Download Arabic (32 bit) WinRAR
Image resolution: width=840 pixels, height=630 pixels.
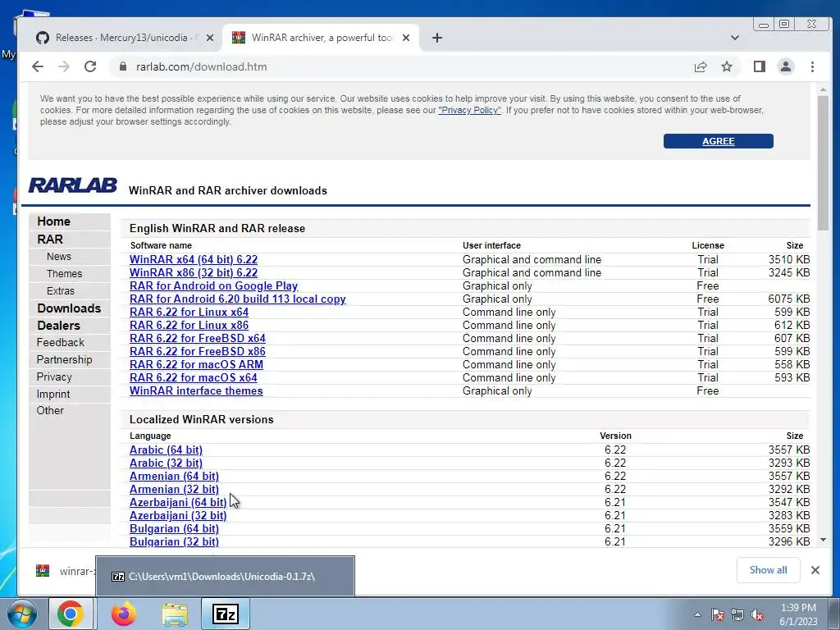click(x=166, y=463)
